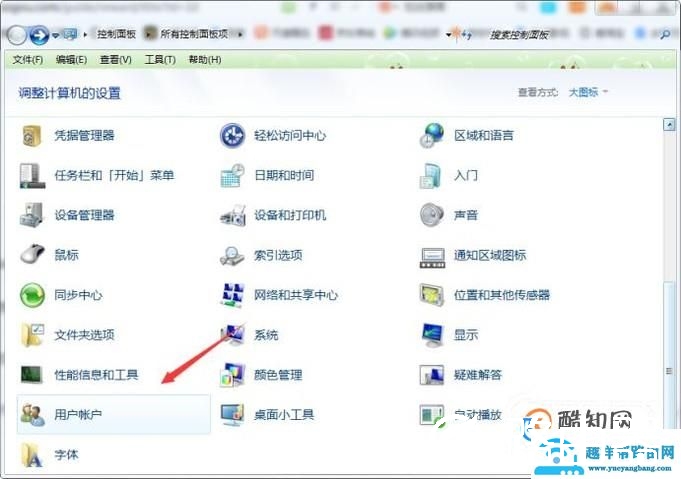
Task: Click the 设备和打印机 icon
Action: [233, 215]
